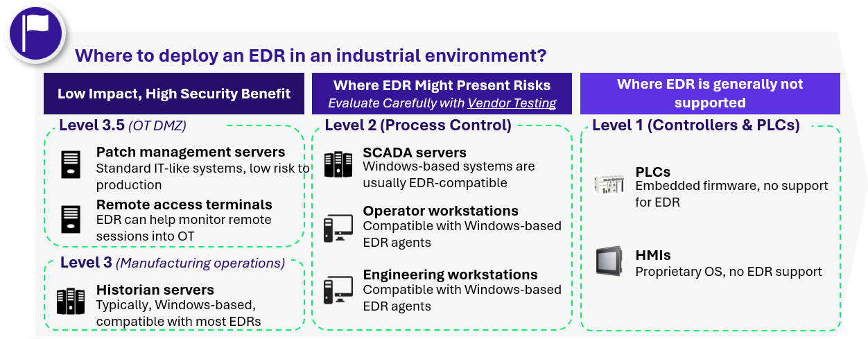Click the Level 2 Process Control heading
The width and height of the screenshot is (868, 339).
coord(418,125)
